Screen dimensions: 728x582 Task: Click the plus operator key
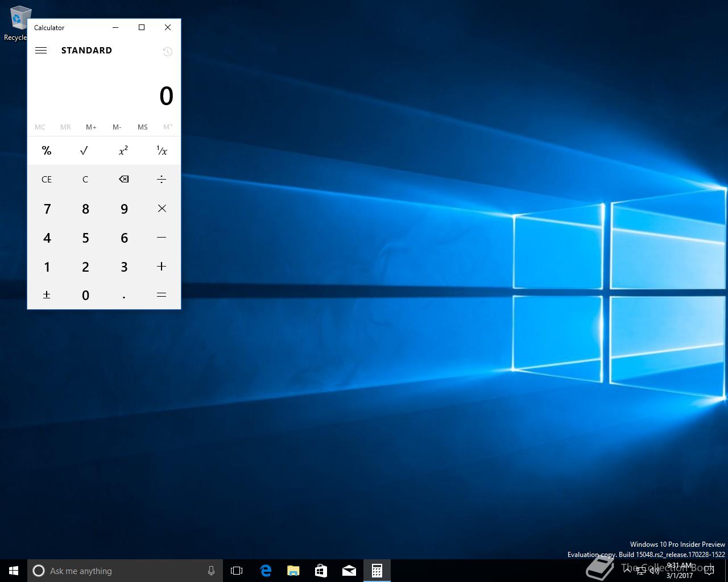162,266
